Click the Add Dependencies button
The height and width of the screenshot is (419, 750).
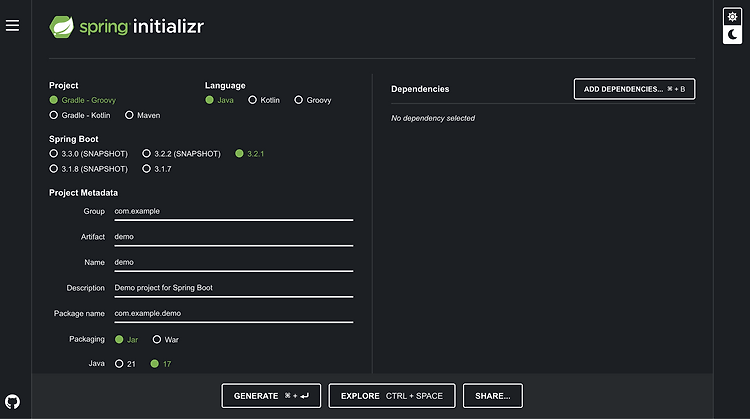tap(634, 89)
